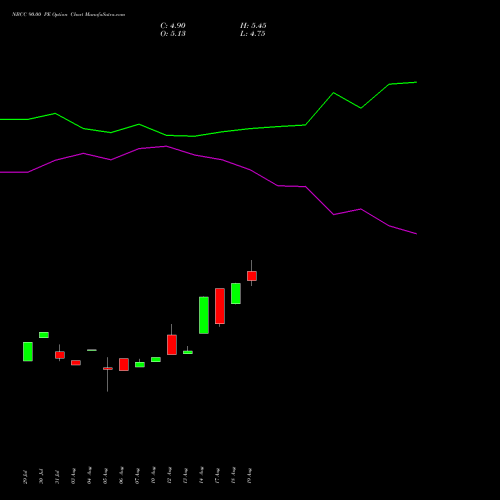
Task: Click the green indicator line
Action: (x=208, y=134)
